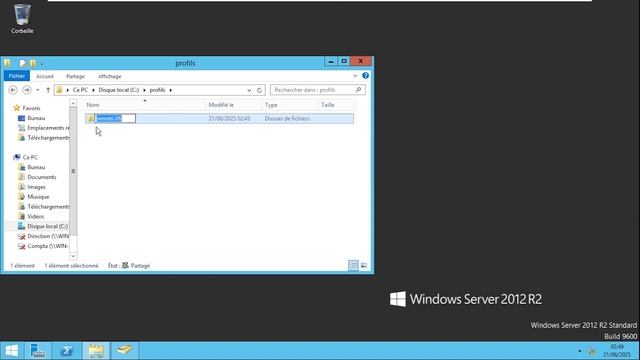Select Disque local (C:) in navigation pane
The width and height of the screenshot is (640, 360).
47,226
